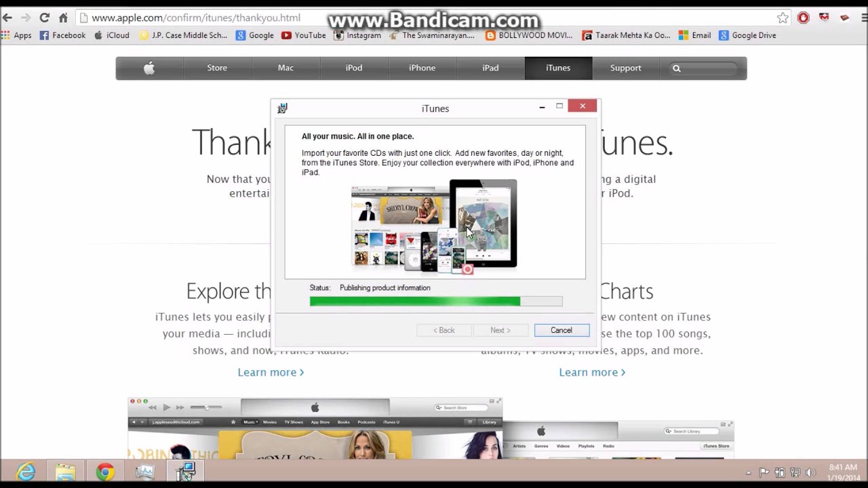
Task: Cancel the iTunes installation
Action: 561,330
